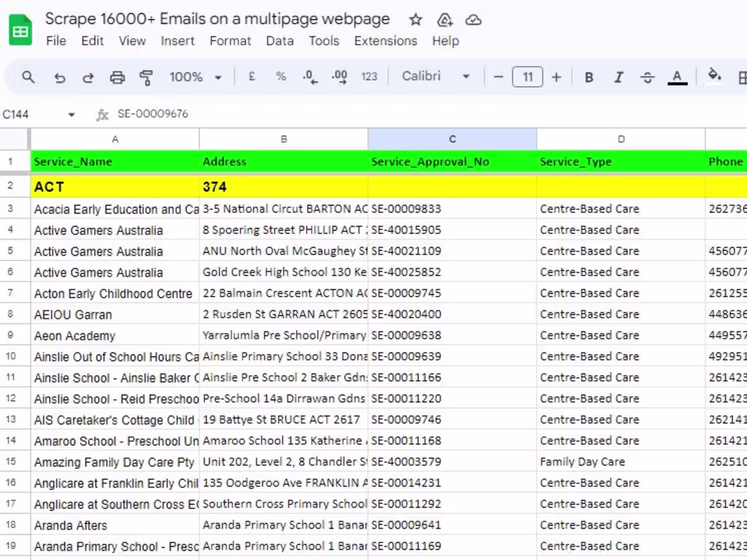747x560 pixels.
Task: Activate the Paint format tool
Action: coord(146,77)
